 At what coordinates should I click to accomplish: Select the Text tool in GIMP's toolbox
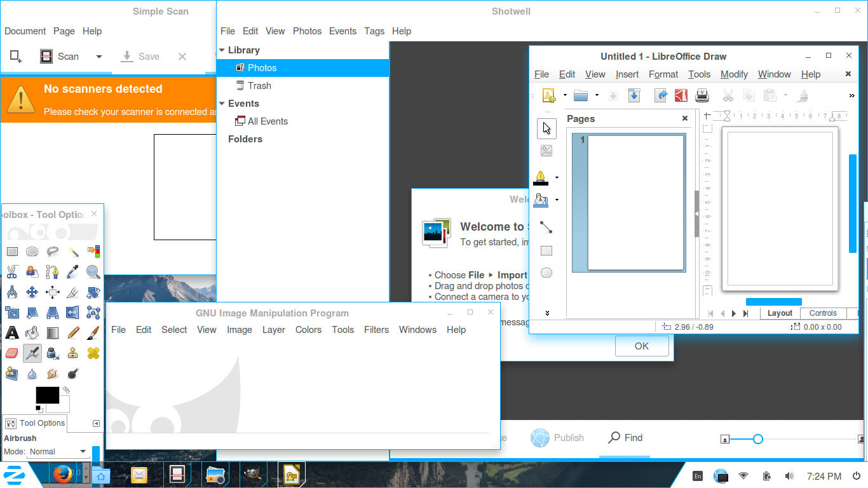pyautogui.click(x=12, y=332)
